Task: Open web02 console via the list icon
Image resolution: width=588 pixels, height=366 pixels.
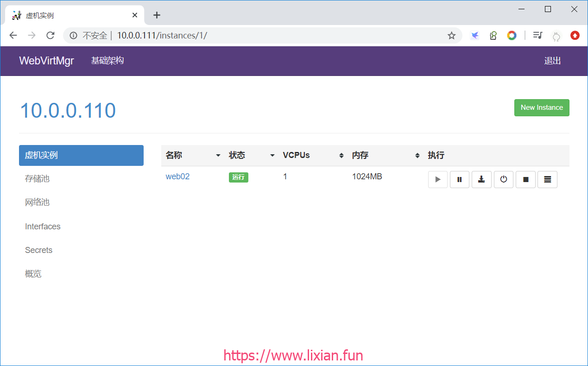Action: (x=547, y=179)
